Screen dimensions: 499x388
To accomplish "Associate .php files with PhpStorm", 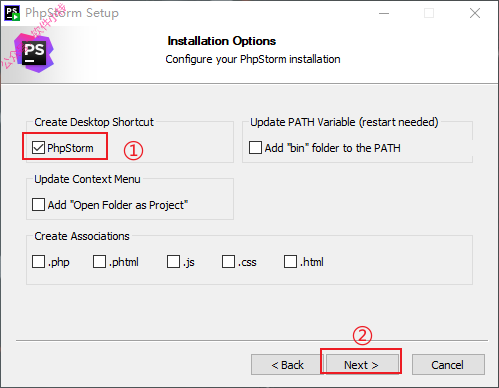I will [38, 262].
